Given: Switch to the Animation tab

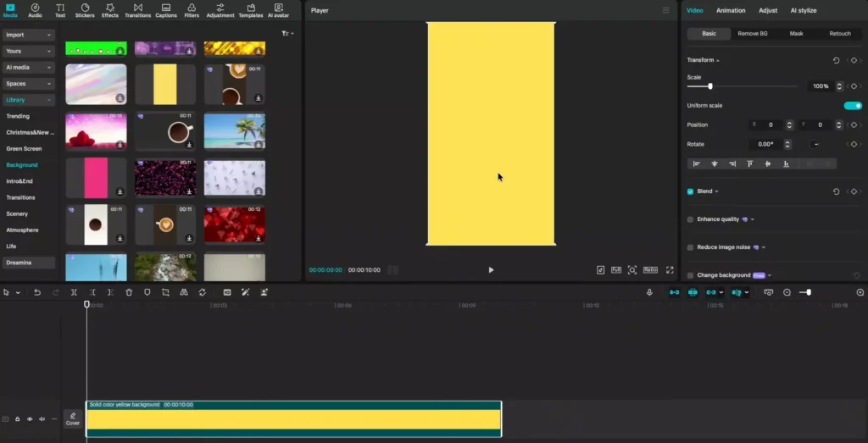Looking at the screenshot, I should click(731, 10).
